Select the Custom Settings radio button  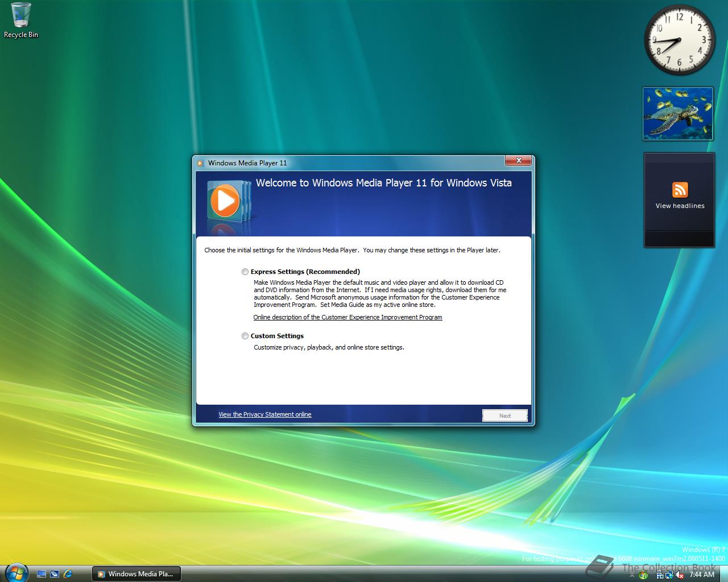coord(245,336)
